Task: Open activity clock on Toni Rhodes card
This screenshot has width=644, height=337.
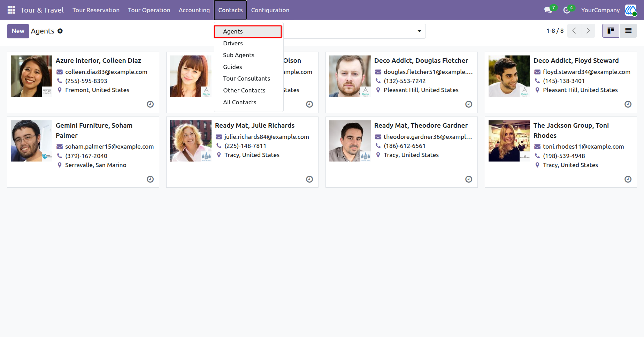Action: pos(628,179)
